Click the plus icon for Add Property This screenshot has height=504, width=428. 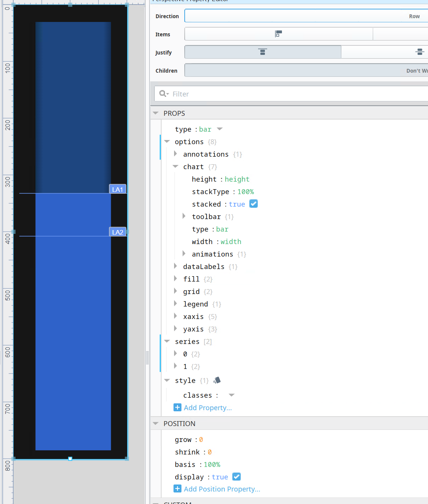tap(177, 408)
